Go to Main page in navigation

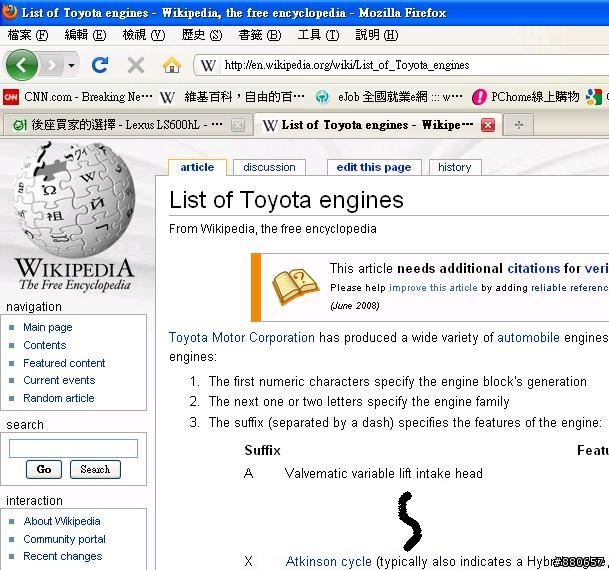click(x=48, y=327)
